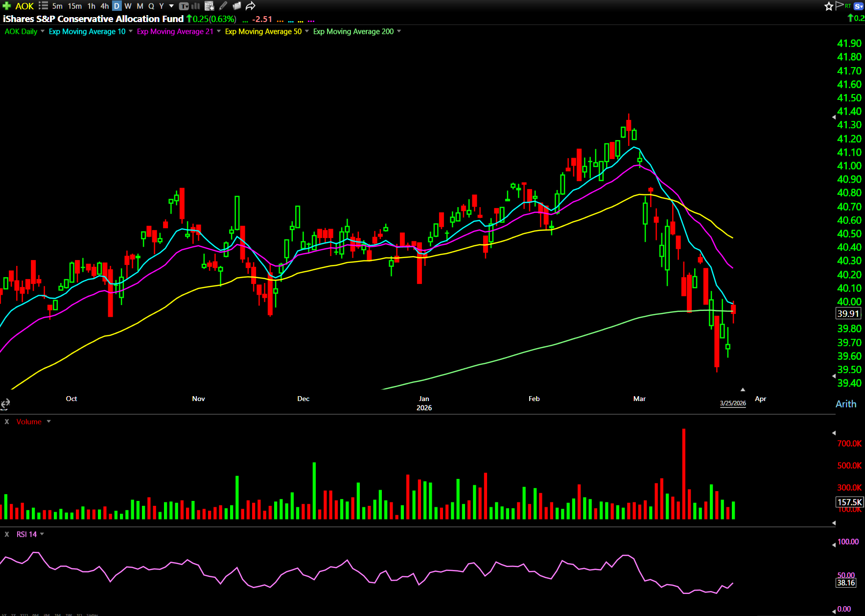
Task: Close the Volume pane with its X
Action: click(x=7, y=422)
